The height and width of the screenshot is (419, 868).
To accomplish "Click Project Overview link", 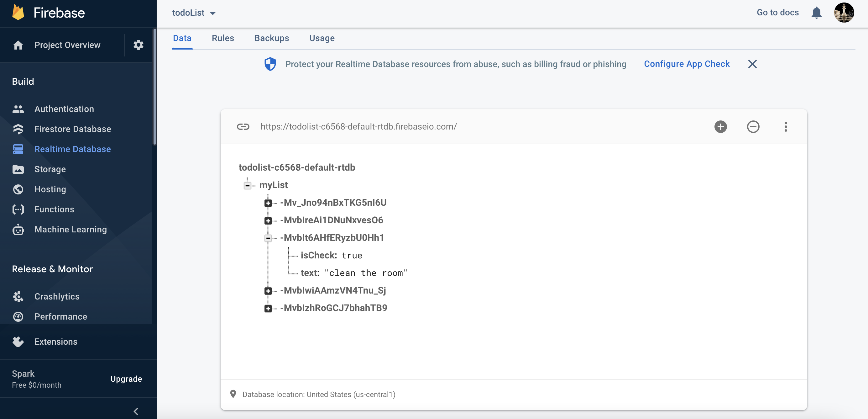I will click(67, 45).
